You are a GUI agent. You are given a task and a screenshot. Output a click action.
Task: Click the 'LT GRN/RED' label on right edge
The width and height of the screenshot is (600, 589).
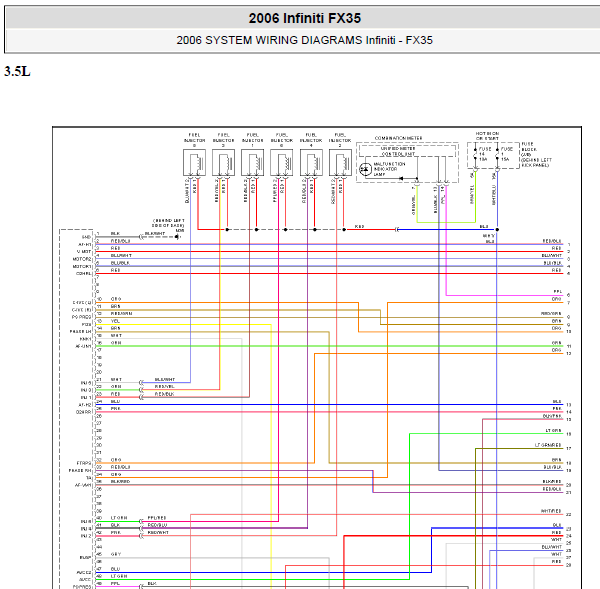coord(548,445)
